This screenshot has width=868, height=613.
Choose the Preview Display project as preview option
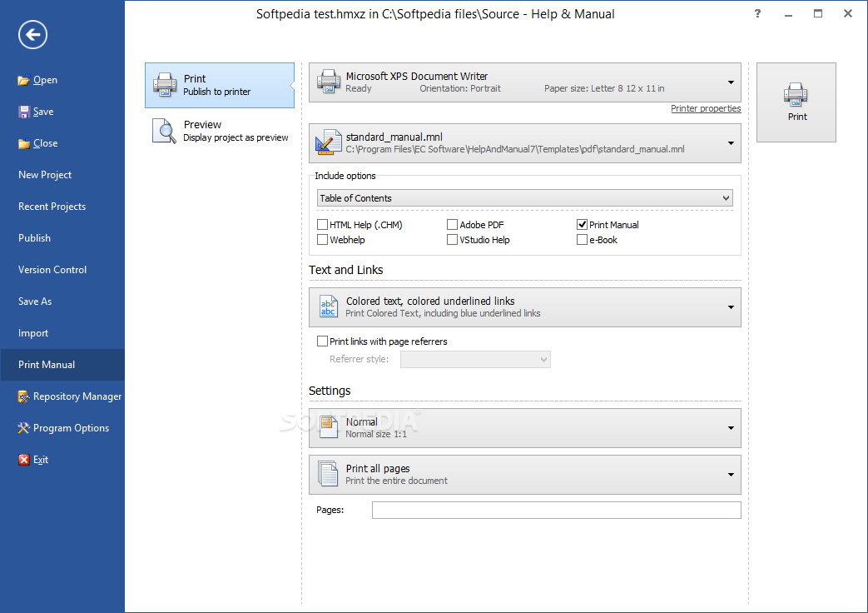[220, 131]
